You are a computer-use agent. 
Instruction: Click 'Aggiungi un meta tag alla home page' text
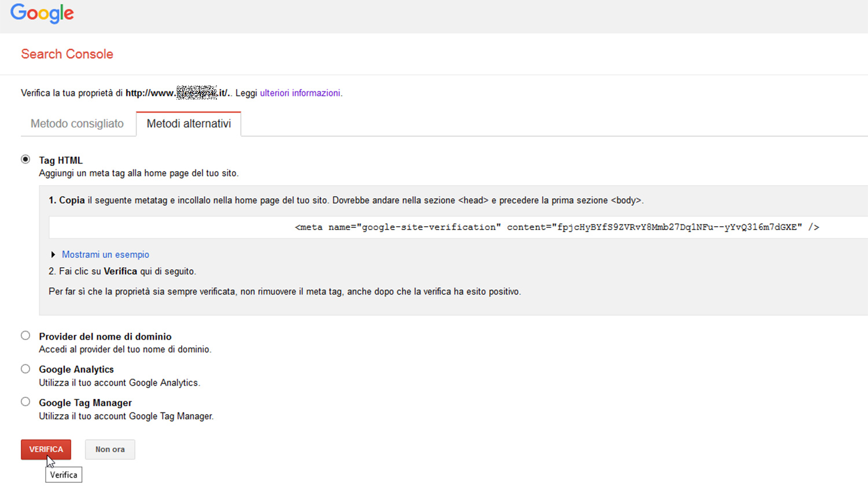[138, 173]
